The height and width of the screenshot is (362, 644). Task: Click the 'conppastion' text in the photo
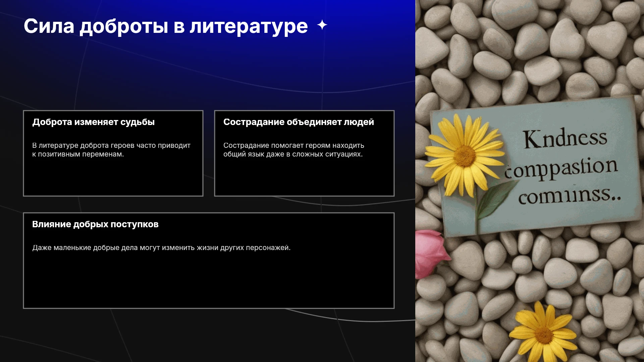pyautogui.click(x=561, y=168)
